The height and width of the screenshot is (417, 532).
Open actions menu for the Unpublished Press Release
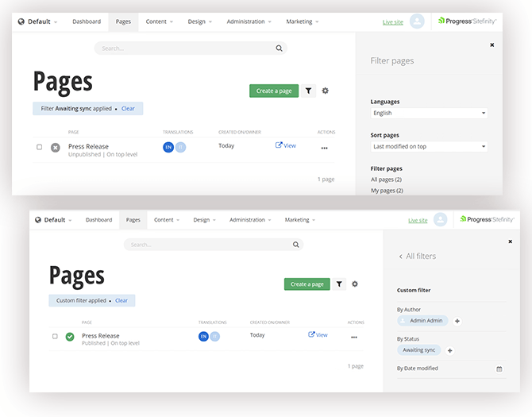(x=324, y=148)
